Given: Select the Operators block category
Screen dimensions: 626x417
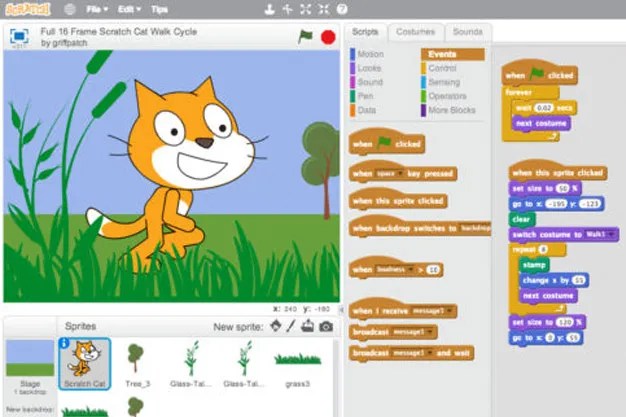Looking at the screenshot, I should (x=444, y=96).
